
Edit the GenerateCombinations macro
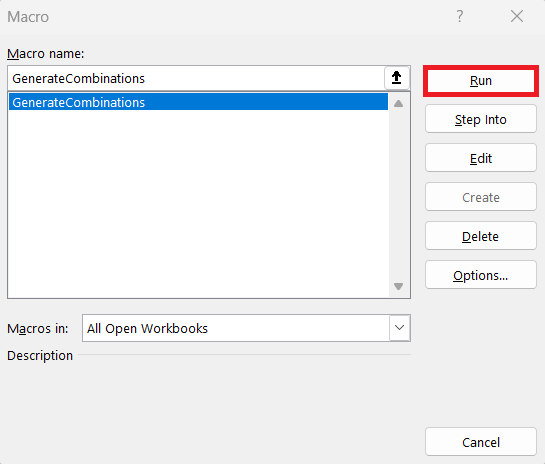481,158
